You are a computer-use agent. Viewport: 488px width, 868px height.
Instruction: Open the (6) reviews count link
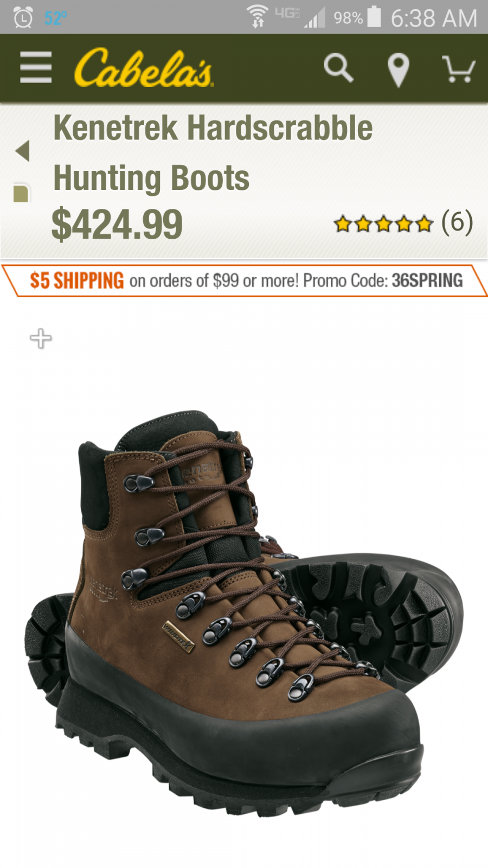click(x=457, y=222)
